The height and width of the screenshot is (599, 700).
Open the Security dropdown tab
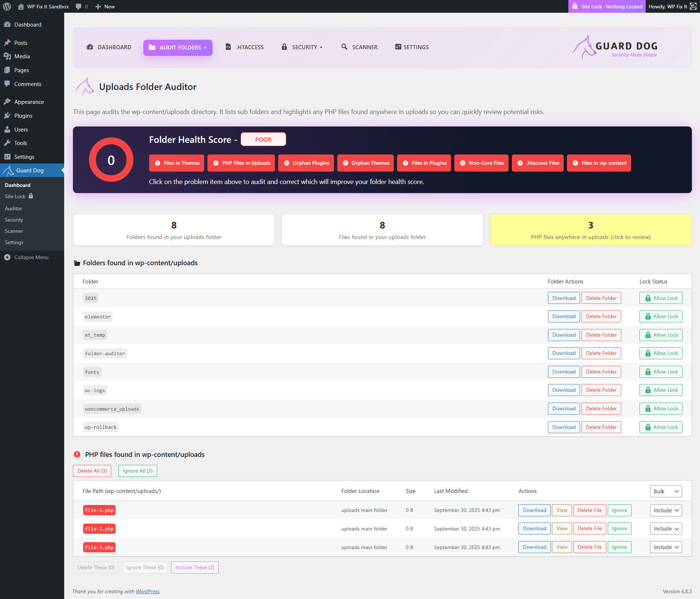(x=302, y=47)
